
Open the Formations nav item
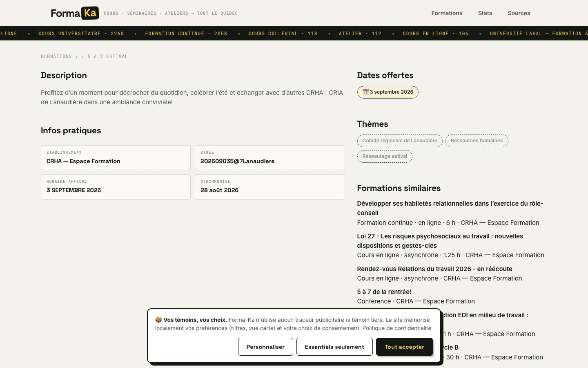tap(447, 13)
